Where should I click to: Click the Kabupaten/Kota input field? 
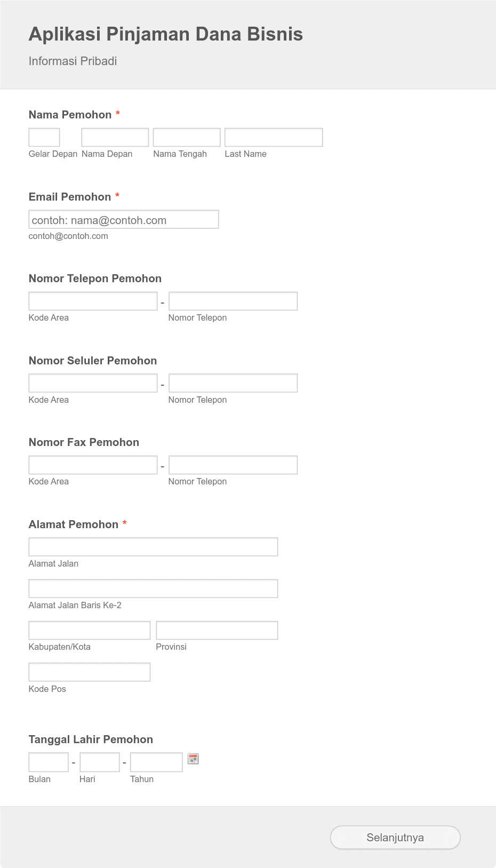tap(89, 630)
